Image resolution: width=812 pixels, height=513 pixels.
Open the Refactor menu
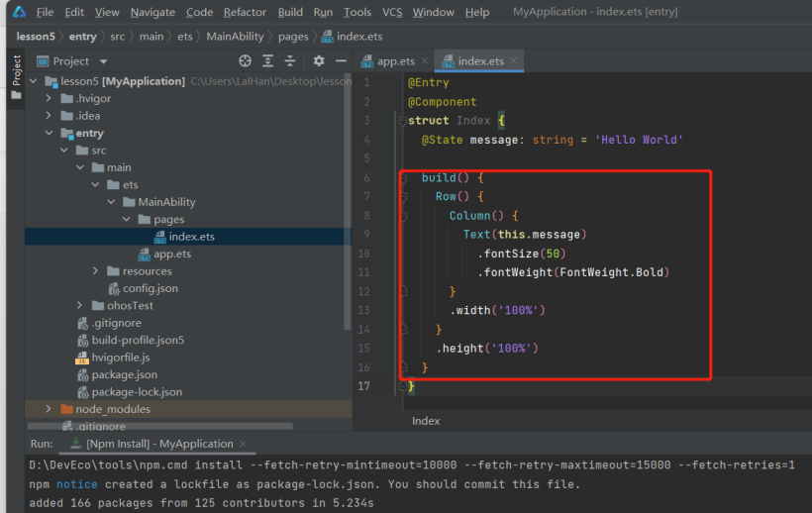(x=245, y=12)
